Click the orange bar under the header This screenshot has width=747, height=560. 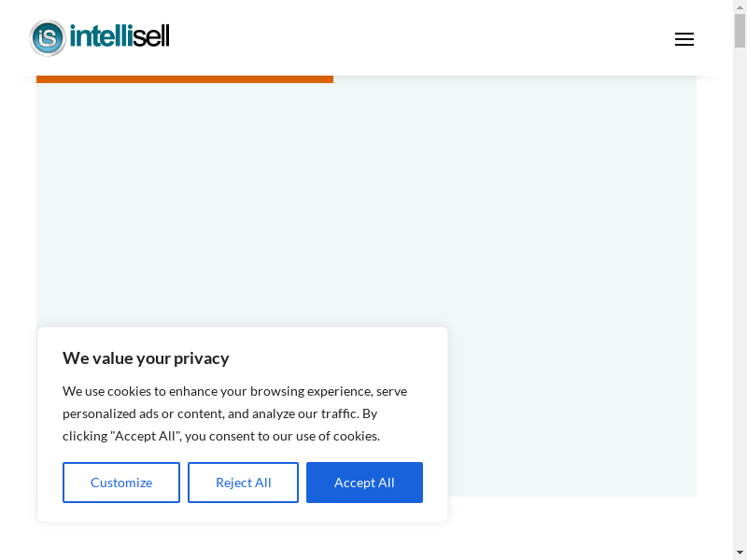coord(185,79)
